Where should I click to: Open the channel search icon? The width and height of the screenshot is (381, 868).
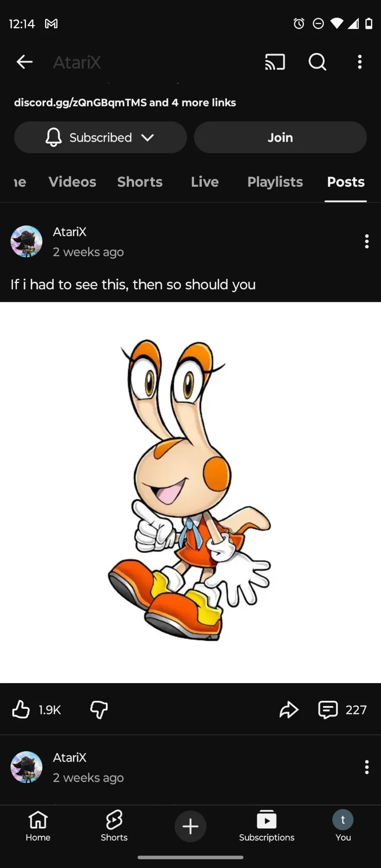point(317,62)
